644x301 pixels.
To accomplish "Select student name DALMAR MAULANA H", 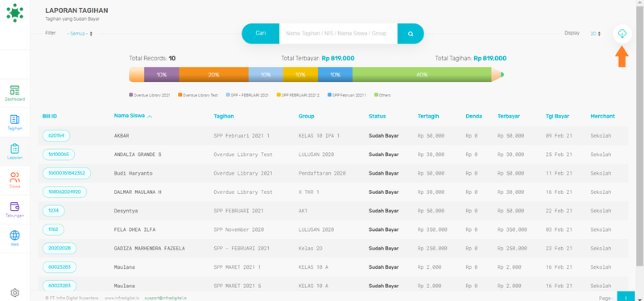I will click(x=138, y=192).
